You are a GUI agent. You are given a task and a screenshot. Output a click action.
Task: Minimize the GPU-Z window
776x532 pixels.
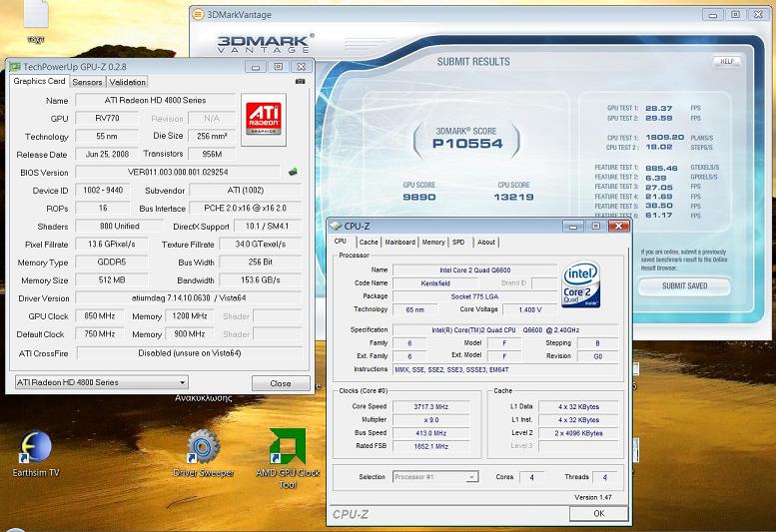pyautogui.click(x=256, y=67)
